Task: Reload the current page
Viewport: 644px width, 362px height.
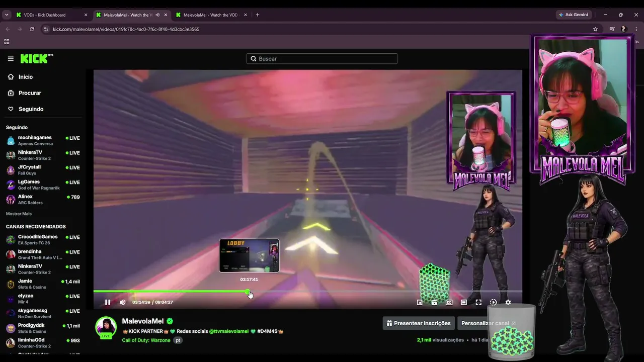Action: (x=32, y=29)
